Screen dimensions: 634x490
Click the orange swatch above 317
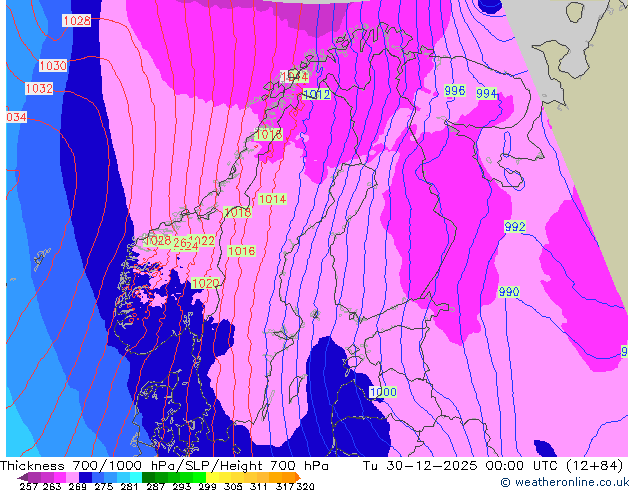coord(288,477)
